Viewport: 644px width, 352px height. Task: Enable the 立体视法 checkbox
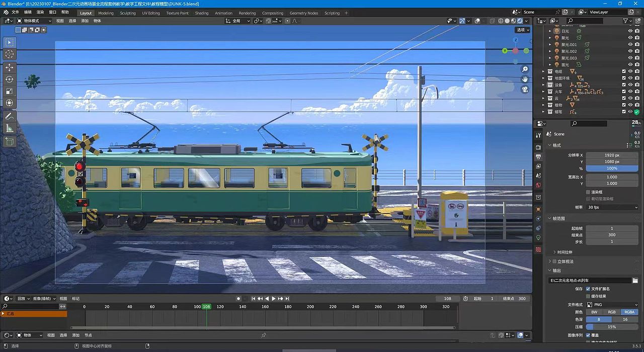pos(554,261)
